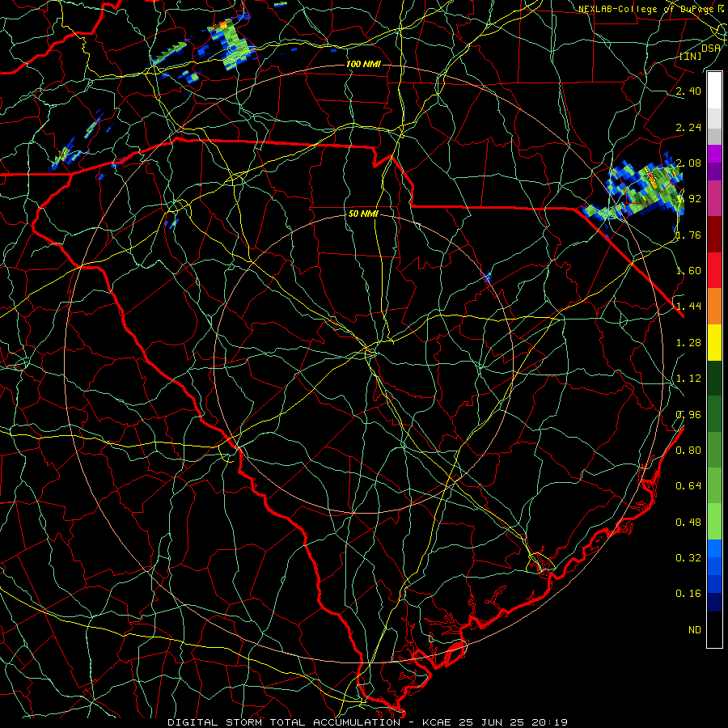
Task: Click the white swatch atop the color scale
Action: pos(714,91)
